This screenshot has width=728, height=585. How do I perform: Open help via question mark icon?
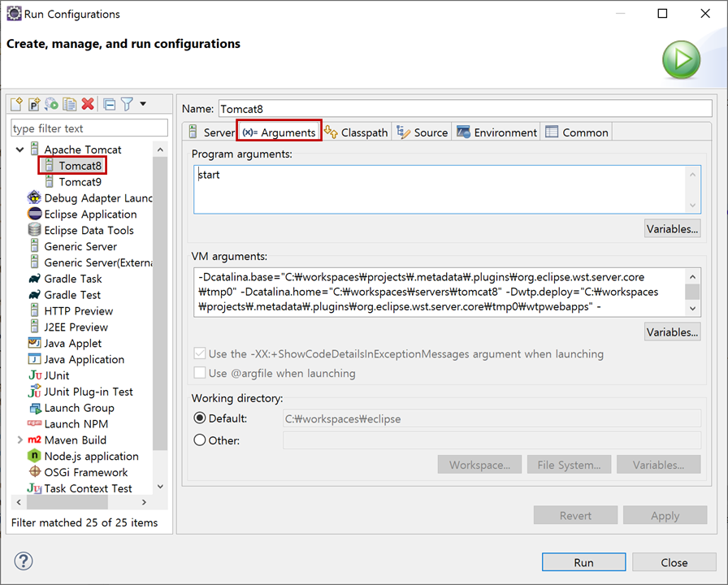click(x=24, y=561)
